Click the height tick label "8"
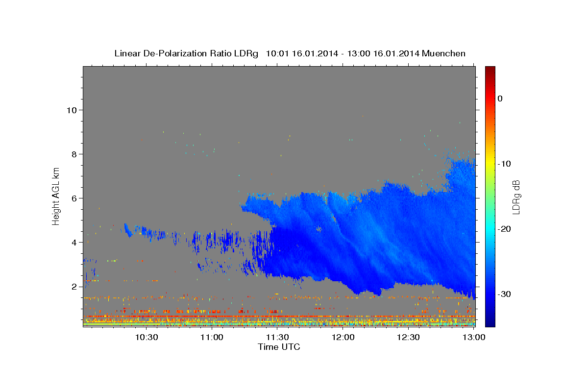The height and width of the screenshot is (392, 588). [75, 154]
